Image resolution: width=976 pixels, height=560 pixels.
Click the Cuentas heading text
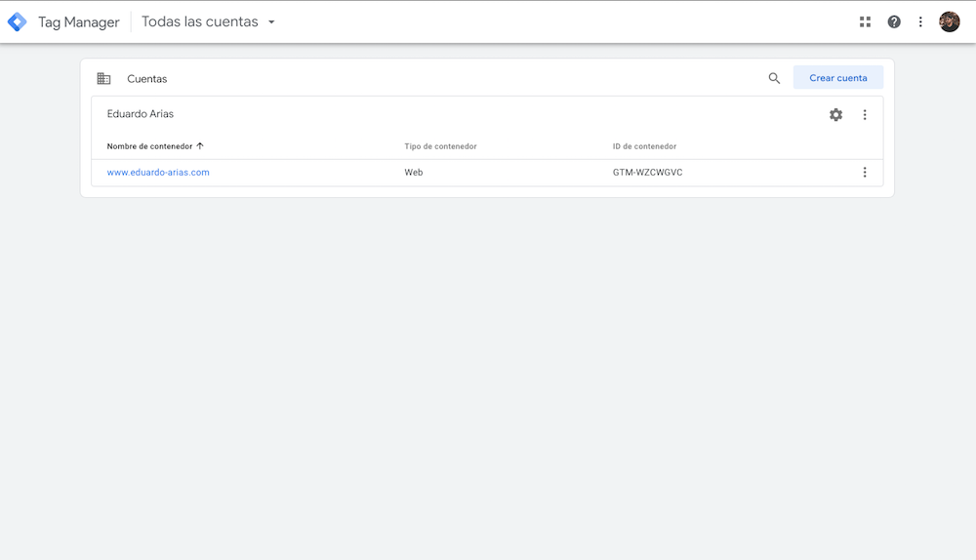pyautogui.click(x=147, y=79)
